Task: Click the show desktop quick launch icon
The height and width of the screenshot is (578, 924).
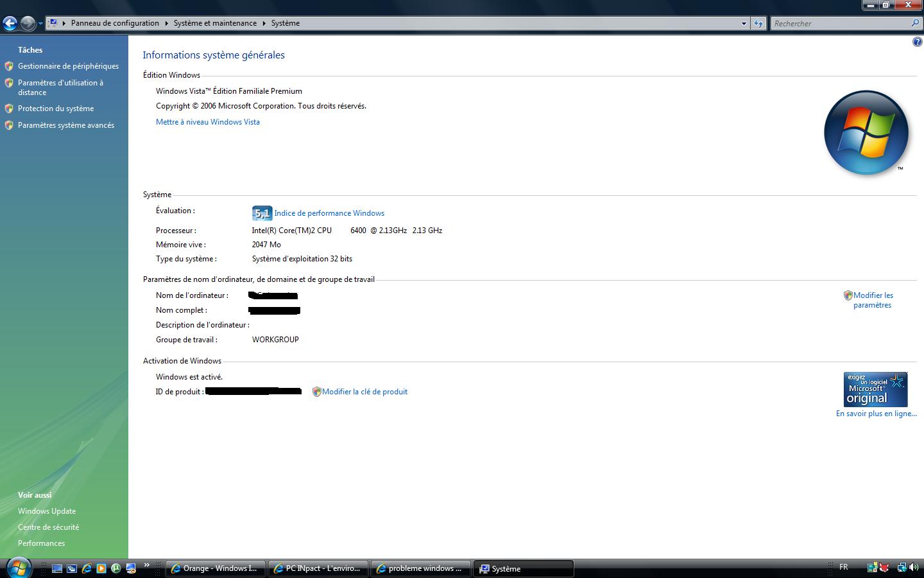Action: pos(57,568)
